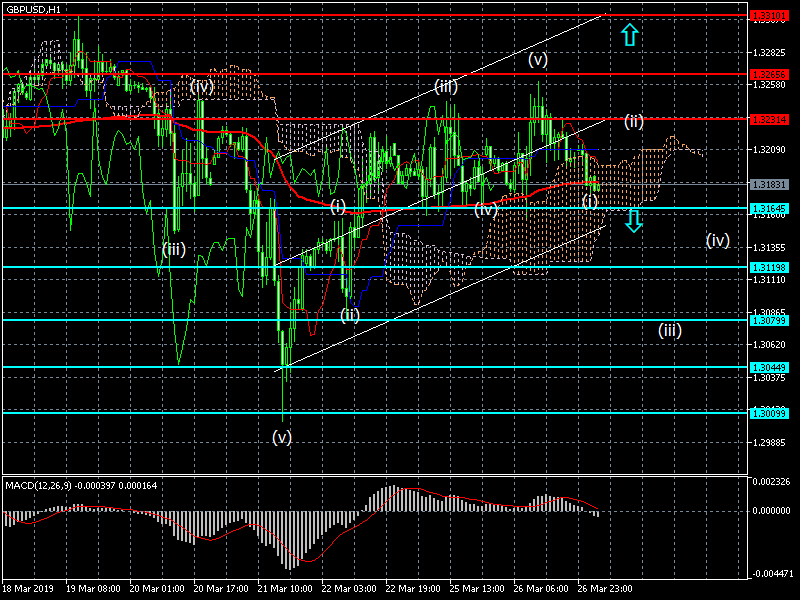This screenshot has width=800, height=600.
Task: Click the 1.30375 price scale value
Action: [x=769, y=378]
